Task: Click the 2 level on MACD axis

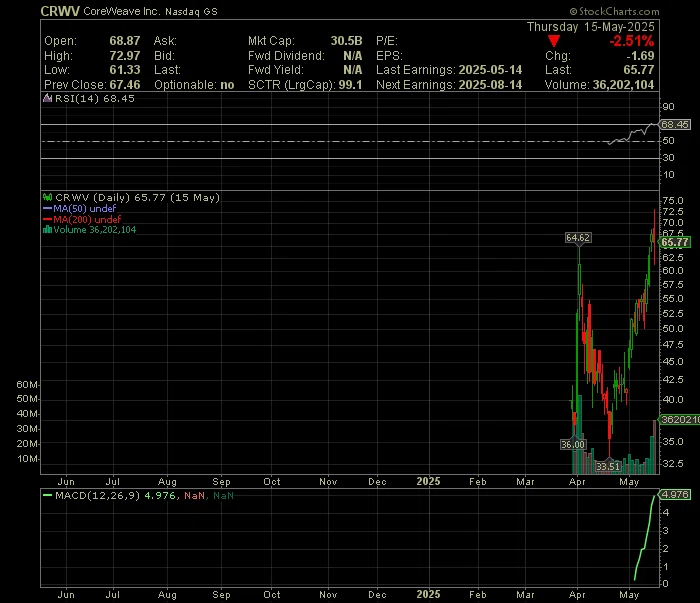Action: 666,549
